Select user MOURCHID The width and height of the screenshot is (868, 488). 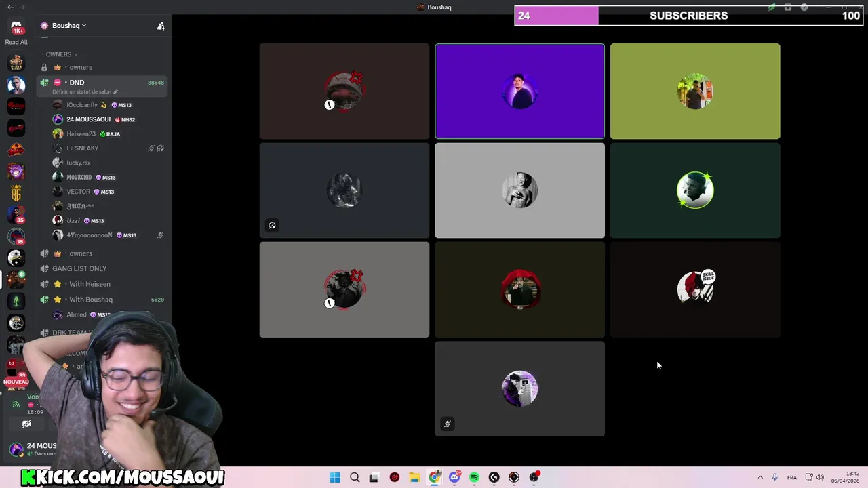click(x=79, y=177)
